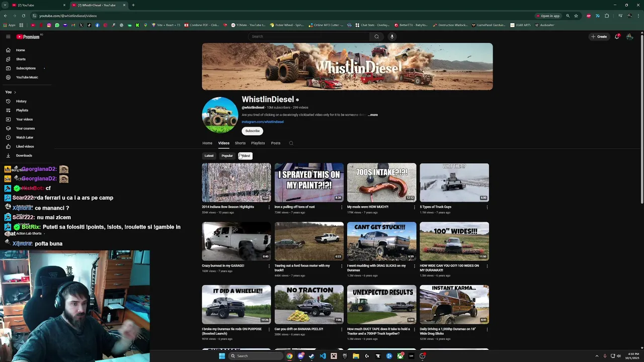644x362 pixels.
Task: Open Chrome from the taskbar
Action: coord(290,356)
